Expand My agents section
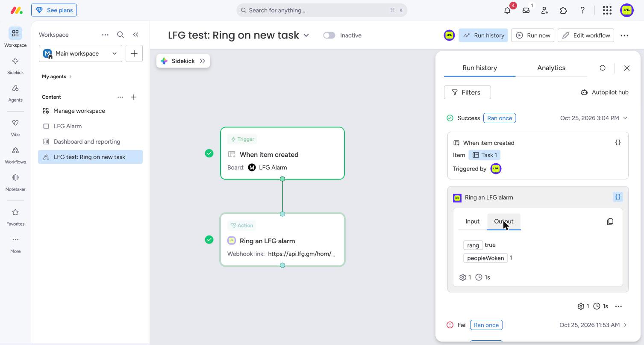 point(57,77)
